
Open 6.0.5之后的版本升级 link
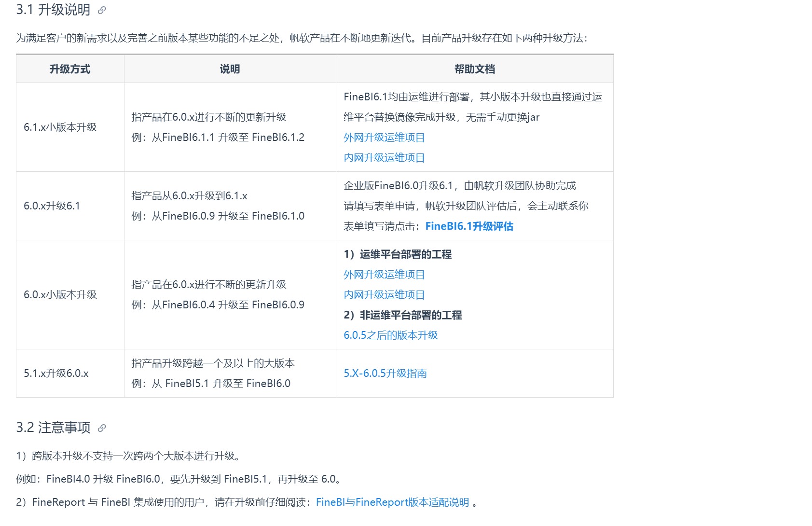coord(391,335)
